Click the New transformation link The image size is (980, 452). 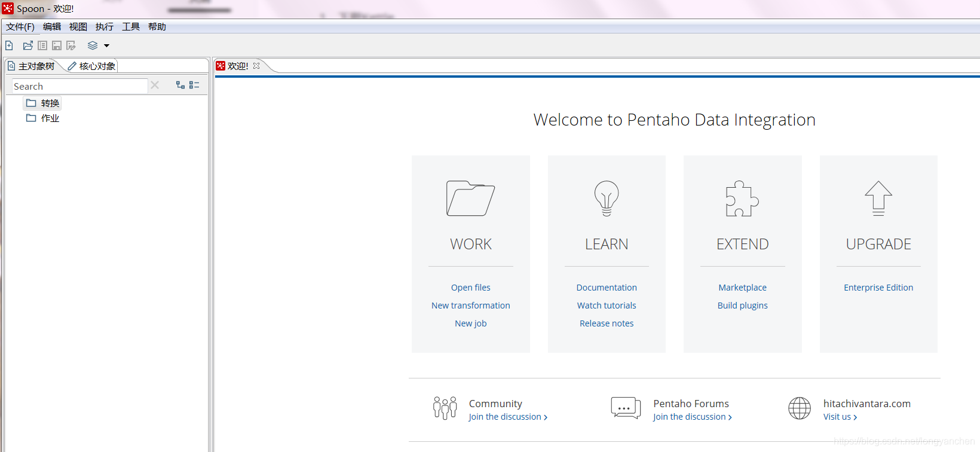(471, 306)
